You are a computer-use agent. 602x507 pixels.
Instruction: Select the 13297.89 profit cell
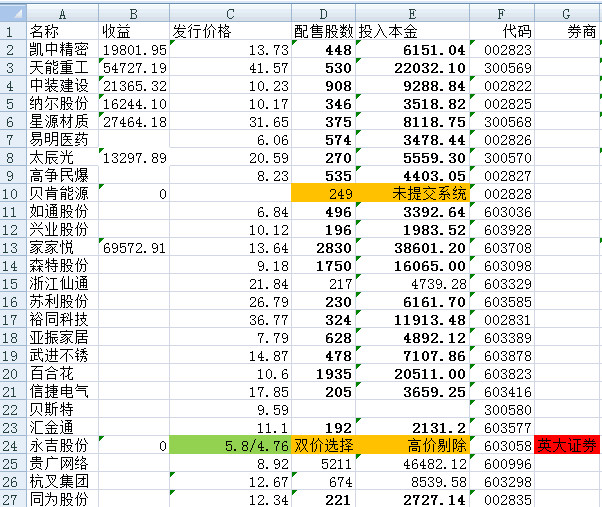pos(134,157)
